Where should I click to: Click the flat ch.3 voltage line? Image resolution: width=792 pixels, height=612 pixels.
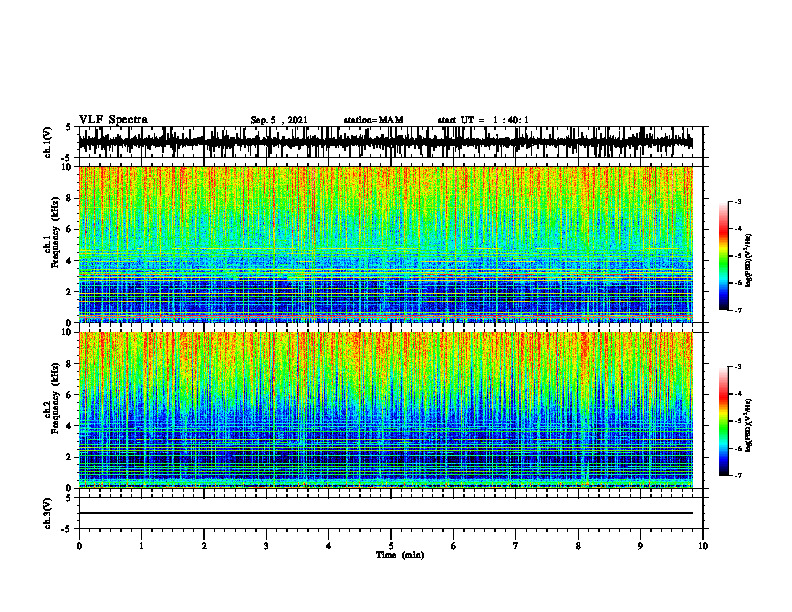[385, 513]
